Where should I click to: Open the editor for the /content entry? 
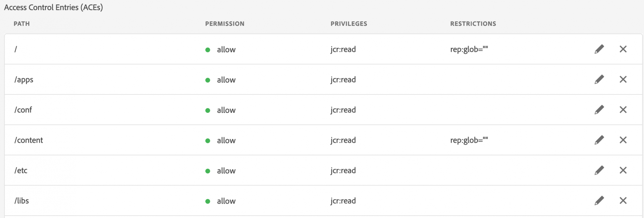600,140
